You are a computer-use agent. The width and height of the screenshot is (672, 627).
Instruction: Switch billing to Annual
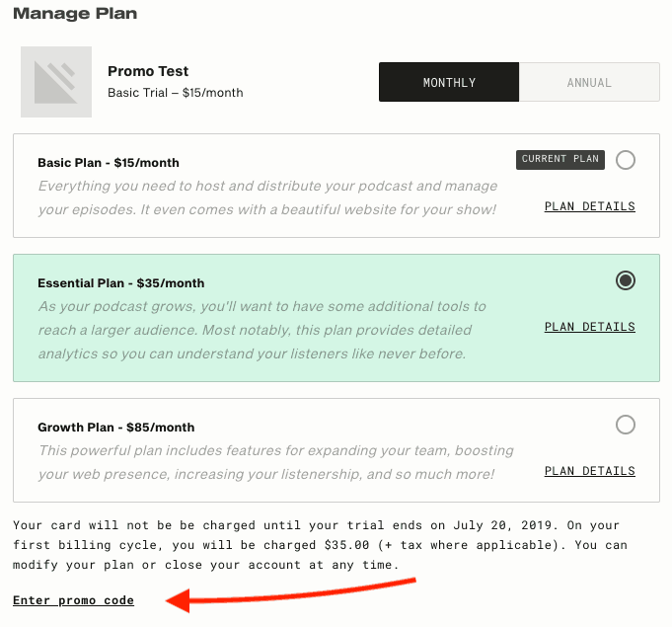point(589,82)
